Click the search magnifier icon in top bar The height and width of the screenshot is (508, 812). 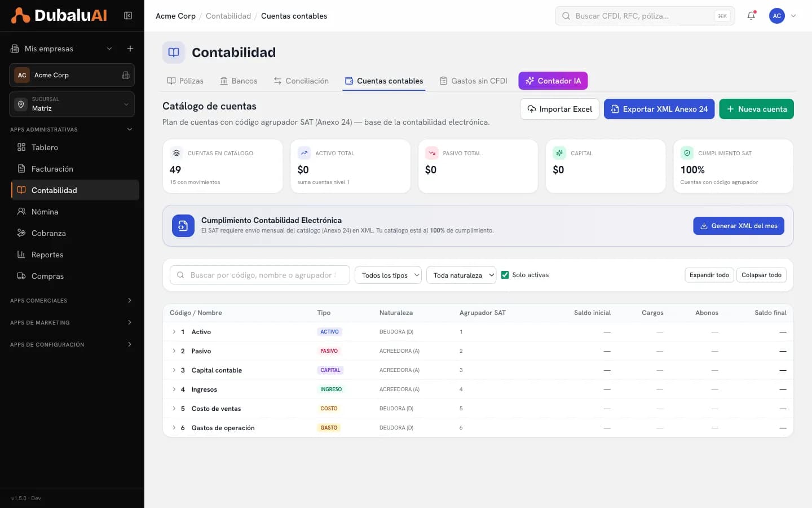pos(566,16)
